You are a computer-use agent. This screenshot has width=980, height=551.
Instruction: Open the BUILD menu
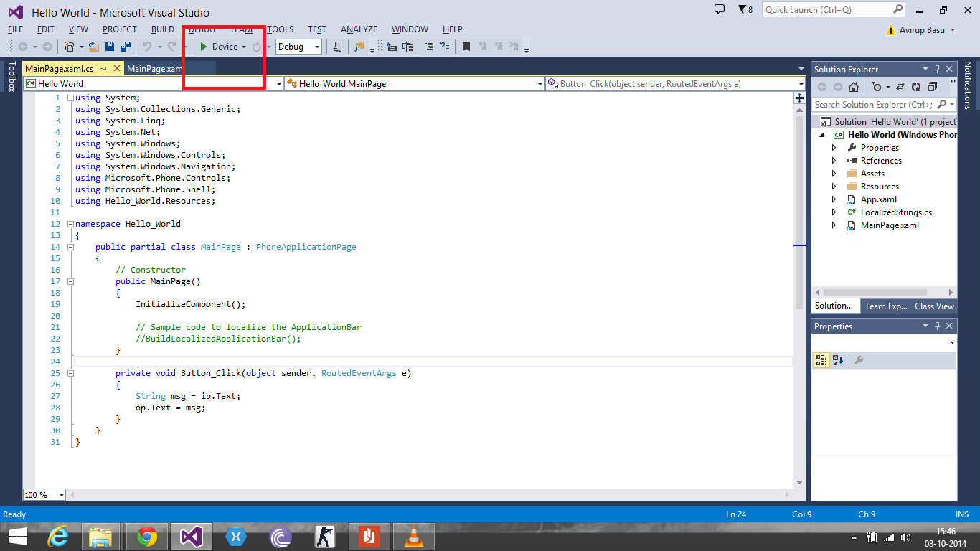163,29
